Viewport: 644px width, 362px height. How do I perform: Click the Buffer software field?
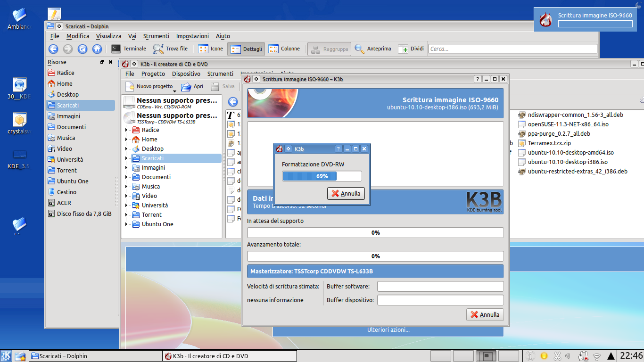click(440, 287)
